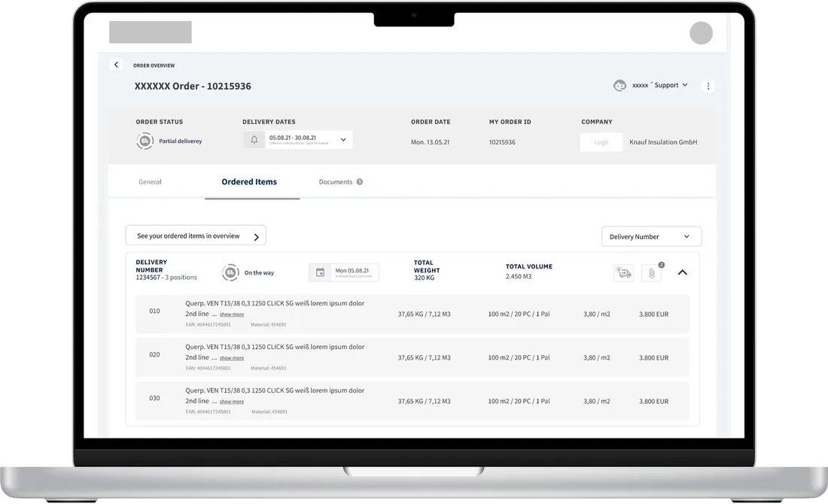Click the grey logo placeholder in header
The width and height of the screenshot is (828, 504).
[151, 32]
